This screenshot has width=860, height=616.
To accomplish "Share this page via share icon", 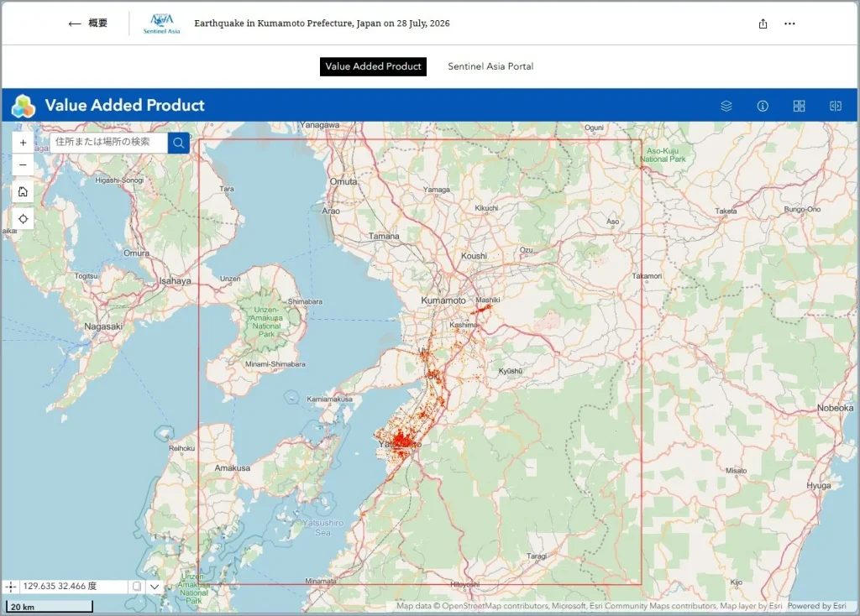I will point(763,23).
